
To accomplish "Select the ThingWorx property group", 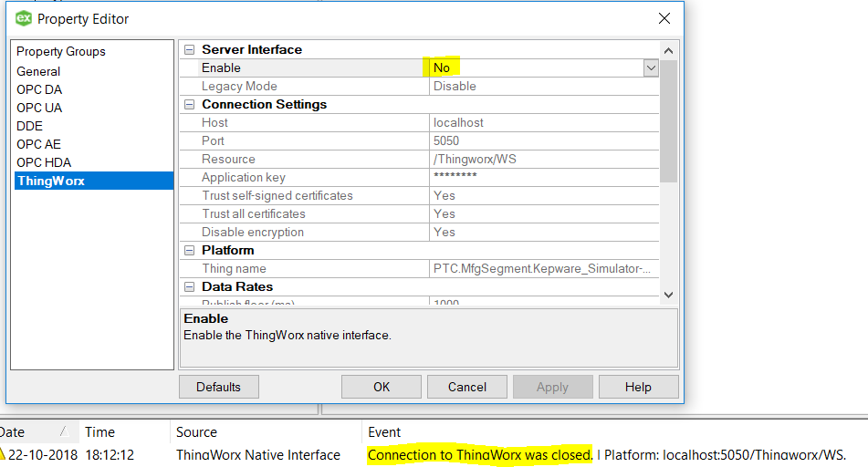I will point(94,181).
